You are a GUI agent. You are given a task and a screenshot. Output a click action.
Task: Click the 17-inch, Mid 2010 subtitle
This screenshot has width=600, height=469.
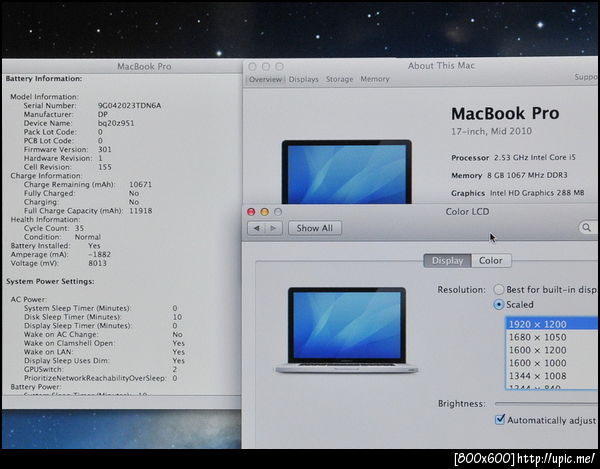(x=491, y=132)
